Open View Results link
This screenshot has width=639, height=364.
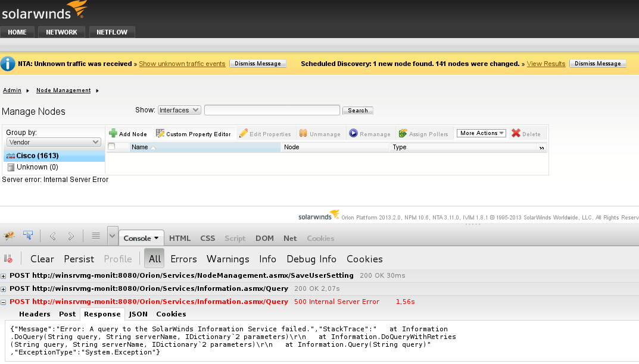click(546, 64)
